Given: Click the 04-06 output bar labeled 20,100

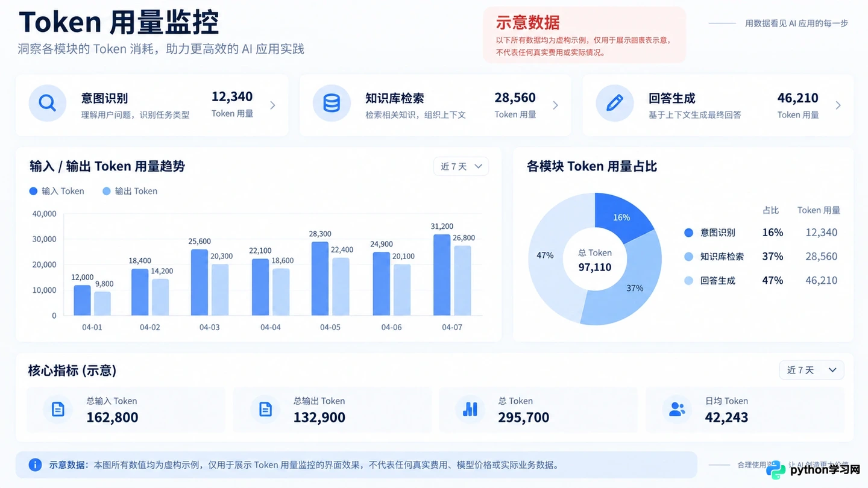Looking at the screenshot, I should click(402, 290).
